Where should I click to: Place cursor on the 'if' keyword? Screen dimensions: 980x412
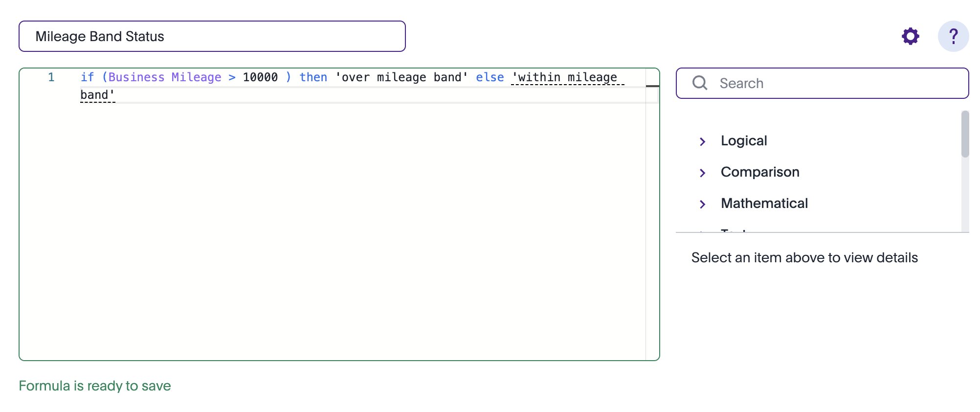(87, 77)
